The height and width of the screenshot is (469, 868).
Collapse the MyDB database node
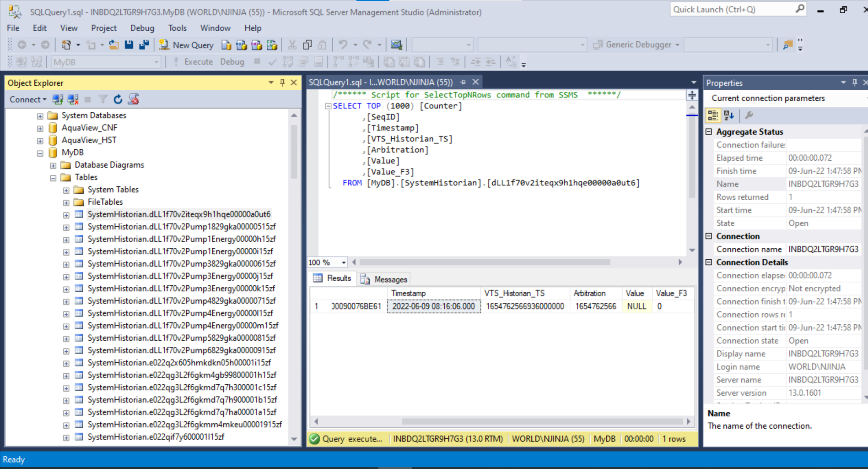40,153
